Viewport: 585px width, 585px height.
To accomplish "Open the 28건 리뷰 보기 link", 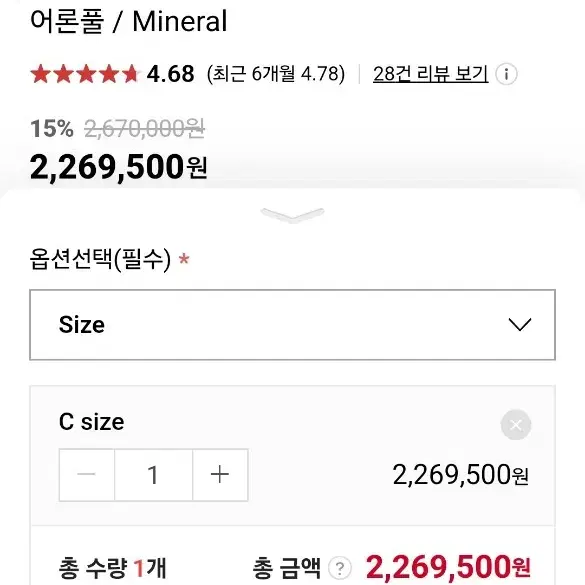I will 431,74.
